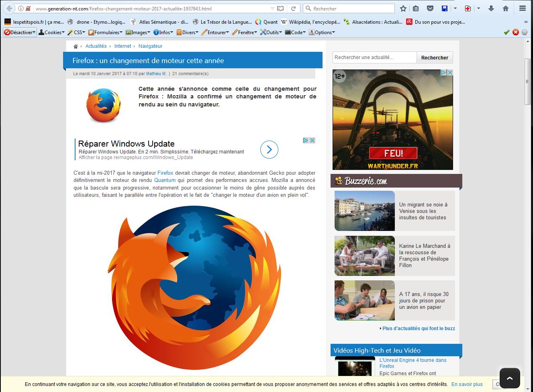
Task: Click the Rechercher button in sidebar
Action: tap(435, 58)
